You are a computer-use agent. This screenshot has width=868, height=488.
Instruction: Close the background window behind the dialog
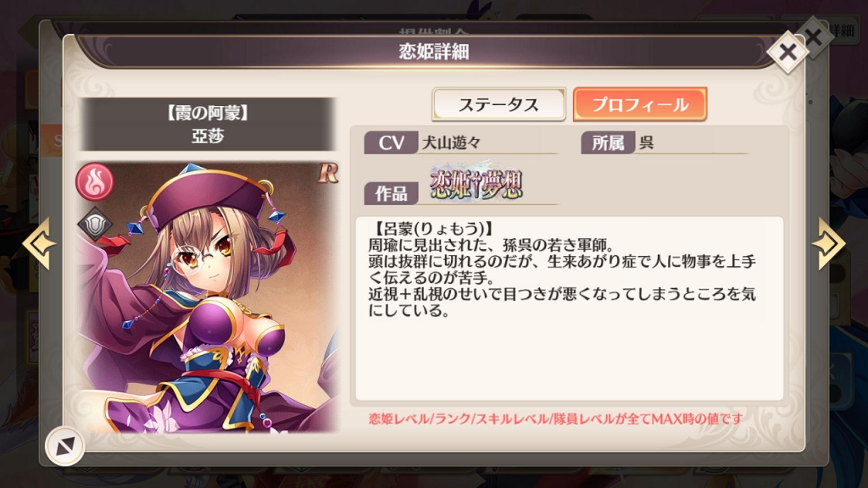814,37
